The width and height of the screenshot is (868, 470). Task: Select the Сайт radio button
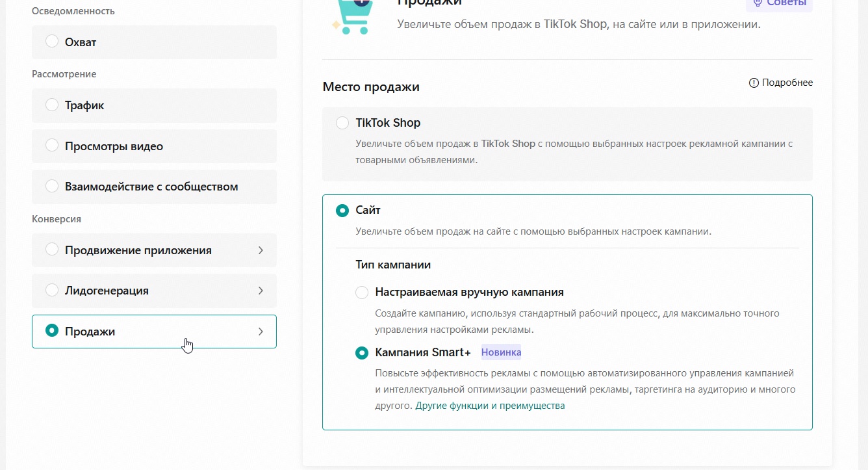342,211
